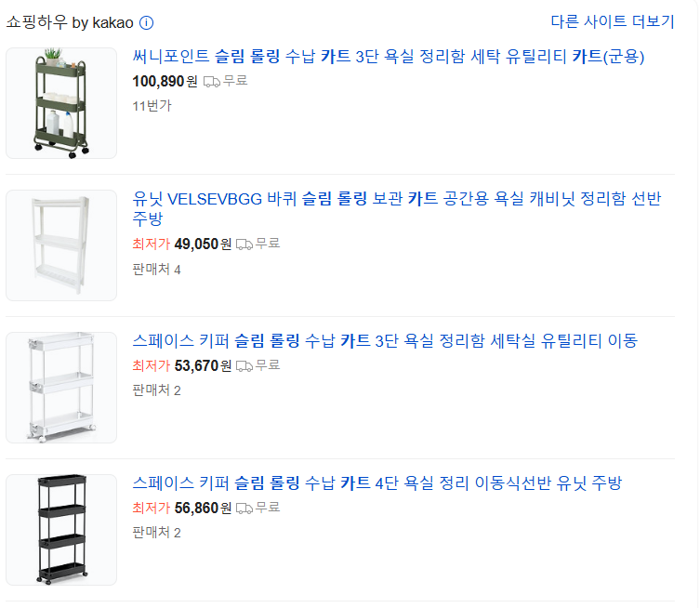Image resolution: width=700 pixels, height=608 pixels.
Task: Click 판매처 2 under the 53,670원 cart
Action: [156, 390]
